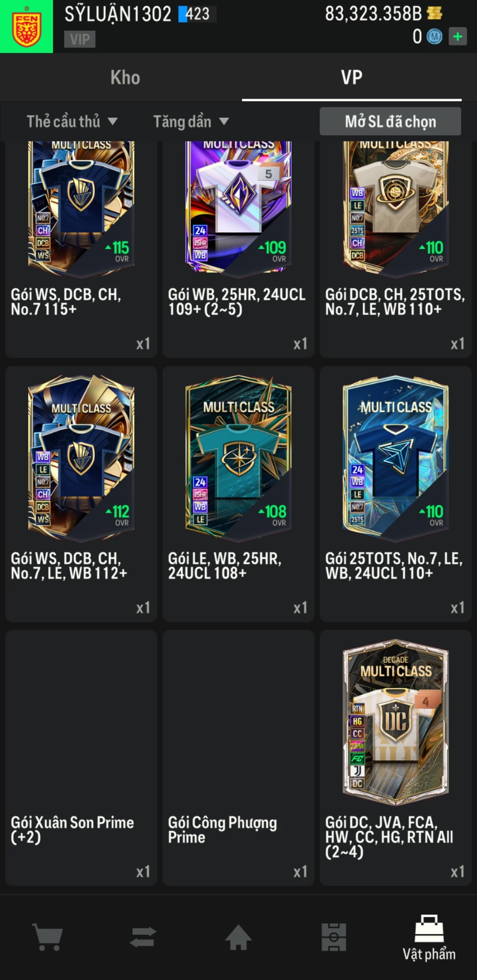Select the Gói WB, 25HR, 24UCL 109+ pack

pos(238,249)
